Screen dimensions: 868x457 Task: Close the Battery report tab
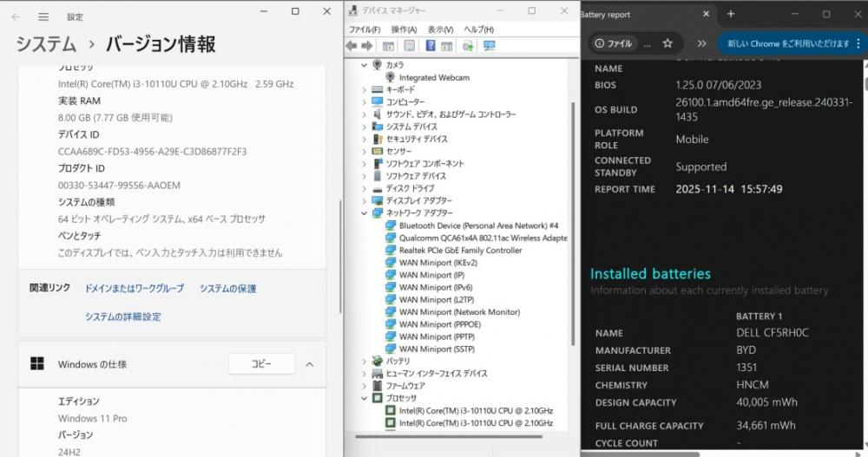706,14
